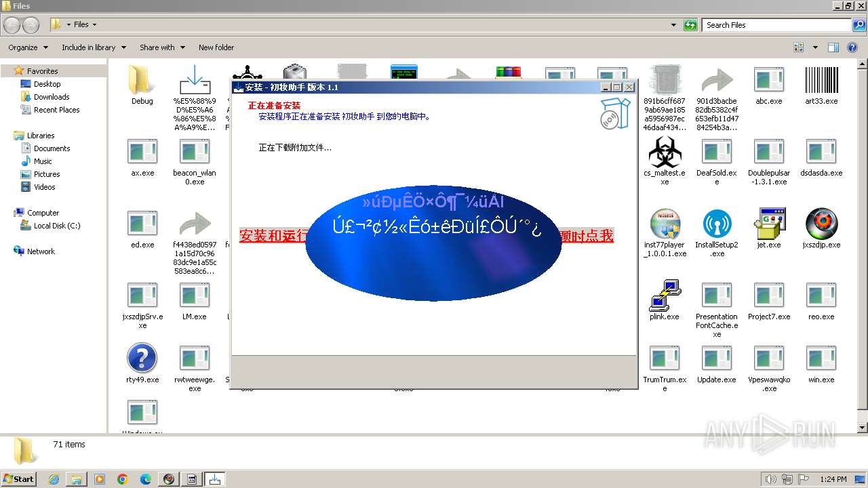Open Local Disk (C:)
The width and height of the screenshot is (868, 488).
(56, 226)
